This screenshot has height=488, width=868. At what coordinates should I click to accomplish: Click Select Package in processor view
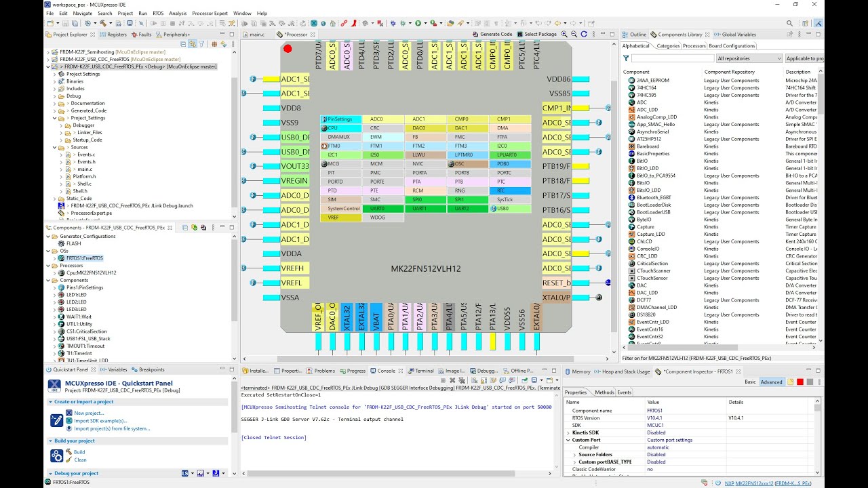(536, 34)
